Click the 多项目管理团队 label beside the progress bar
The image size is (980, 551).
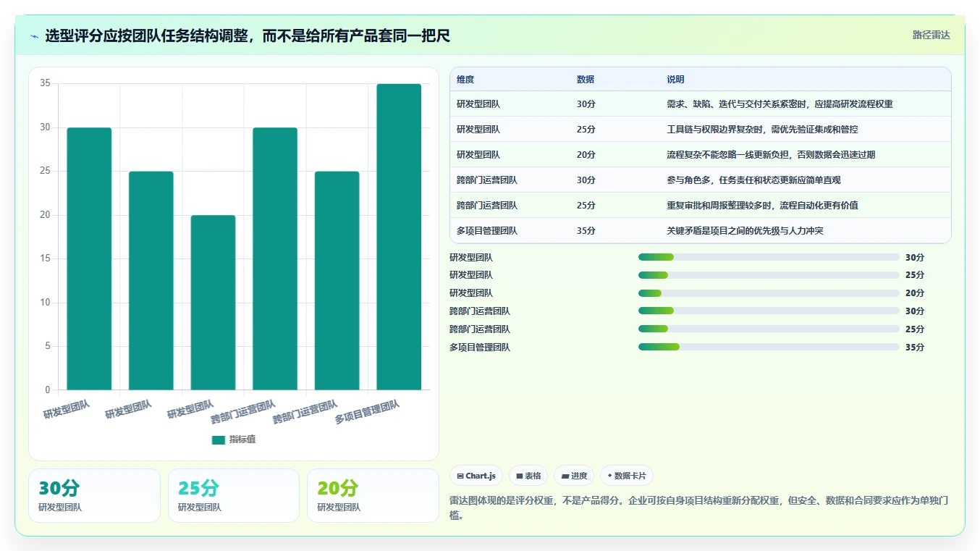(480, 348)
